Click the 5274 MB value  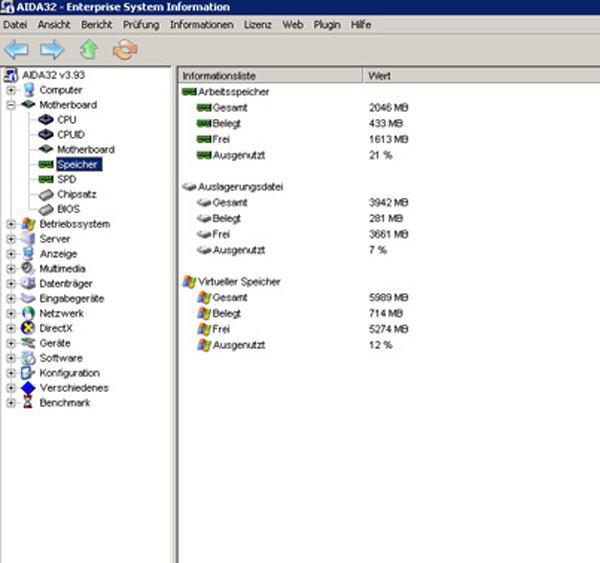click(x=388, y=329)
